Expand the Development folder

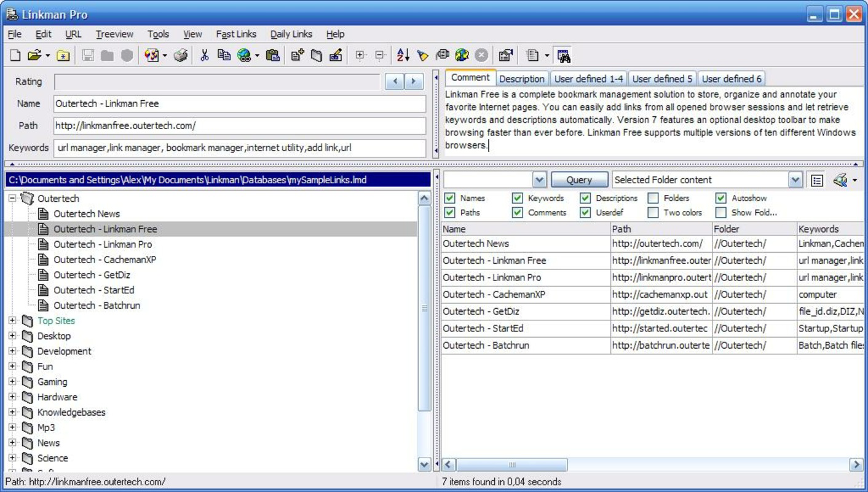[12, 351]
